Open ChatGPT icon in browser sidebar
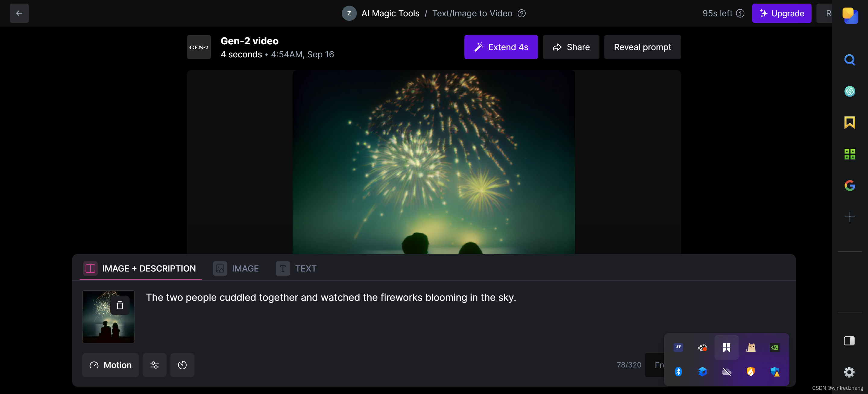This screenshot has width=868, height=394. (850, 91)
